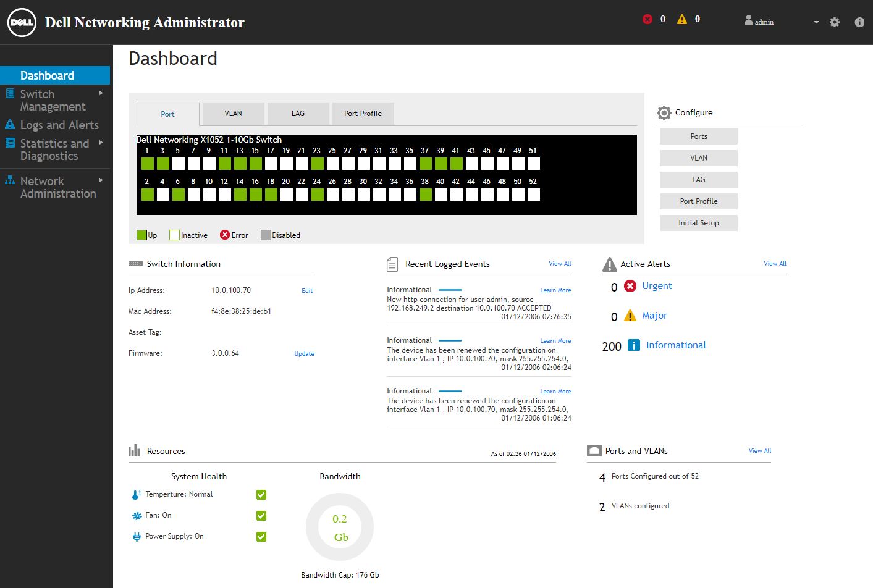
Task: Click the yellow warning icon in header
Action: pyautogui.click(x=682, y=19)
